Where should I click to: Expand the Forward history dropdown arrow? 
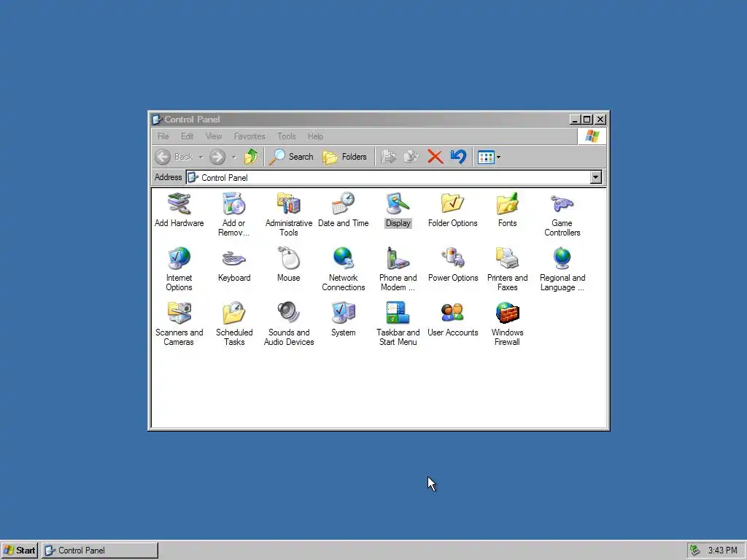(x=234, y=157)
